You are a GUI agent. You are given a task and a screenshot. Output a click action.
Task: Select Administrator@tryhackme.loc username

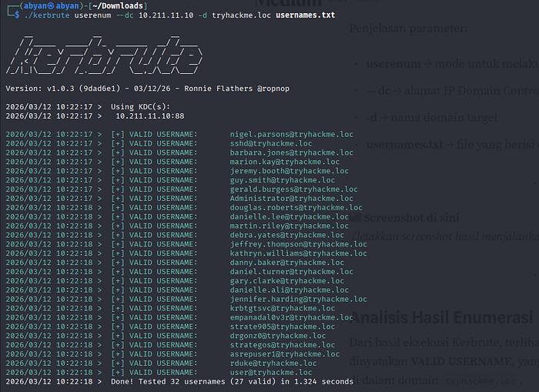(x=292, y=199)
